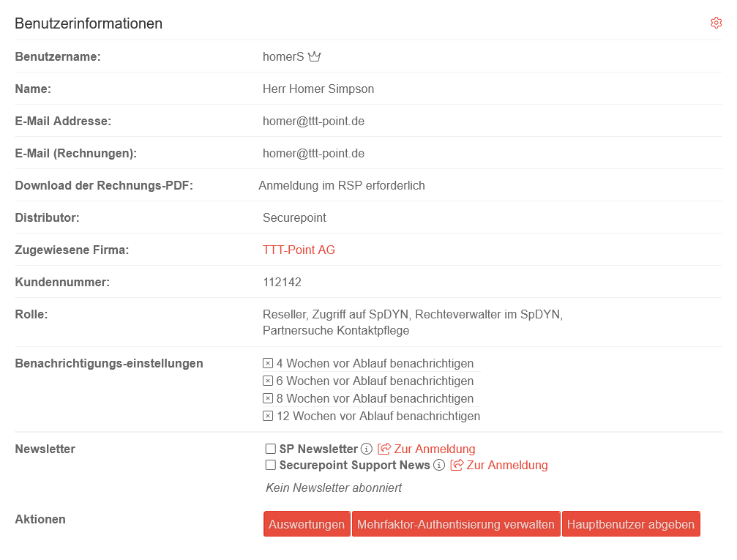Follow SP Newsletter 'Zur Anmeldung' link
The height and width of the screenshot is (560, 737).
tap(435, 449)
